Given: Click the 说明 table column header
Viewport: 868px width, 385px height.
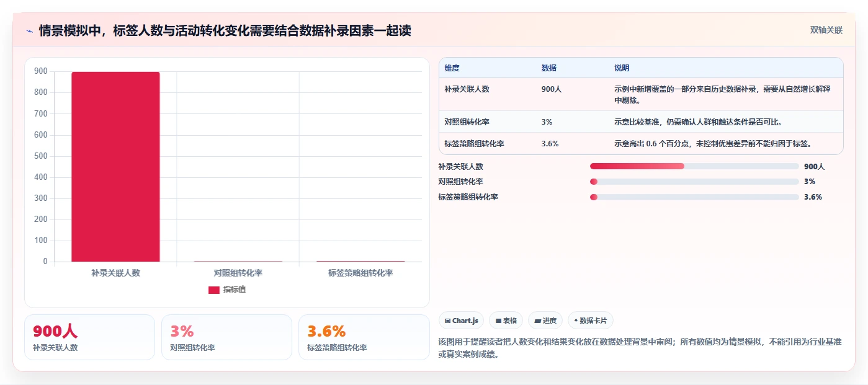Looking at the screenshot, I should pos(622,68).
